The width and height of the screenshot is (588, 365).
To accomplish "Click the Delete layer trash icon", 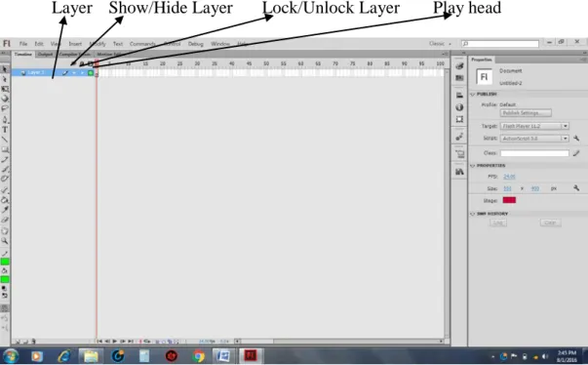I will pos(33,342).
